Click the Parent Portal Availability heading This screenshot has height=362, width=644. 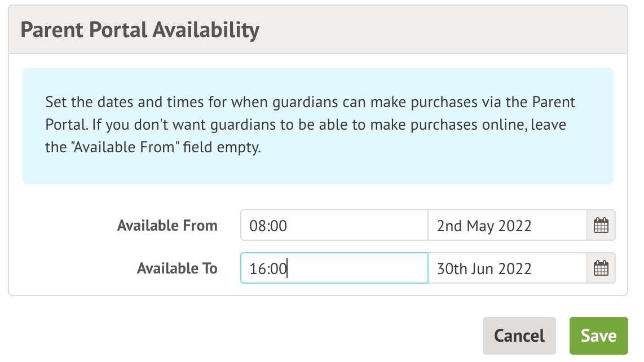pos(140,29)
